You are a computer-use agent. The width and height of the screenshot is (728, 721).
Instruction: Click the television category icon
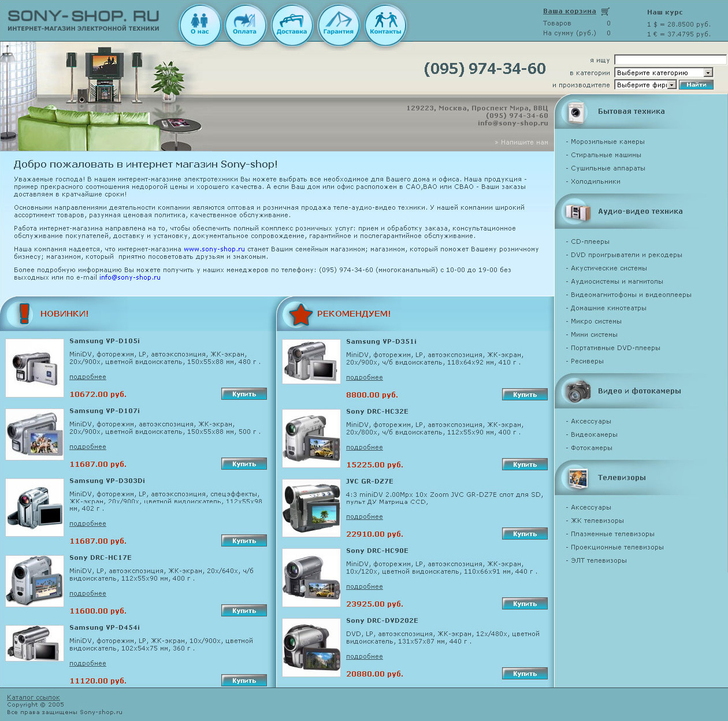pyautogui.click(x=578, y=478)
